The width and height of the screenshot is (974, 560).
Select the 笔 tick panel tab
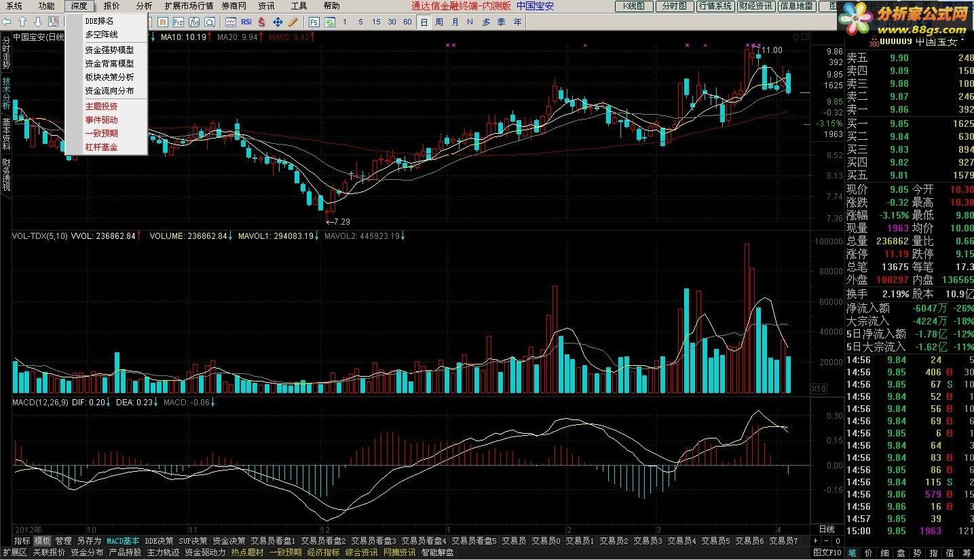851,553
